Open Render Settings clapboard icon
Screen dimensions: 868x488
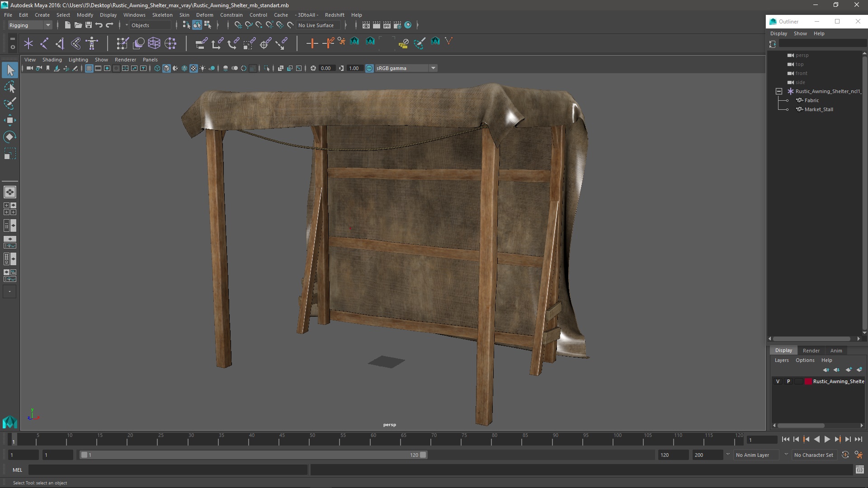[397, 25]
